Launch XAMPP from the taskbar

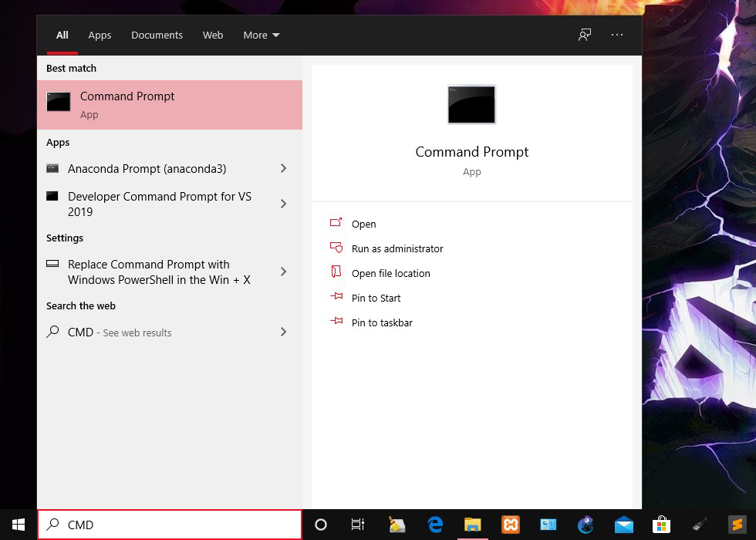point(511,525)
